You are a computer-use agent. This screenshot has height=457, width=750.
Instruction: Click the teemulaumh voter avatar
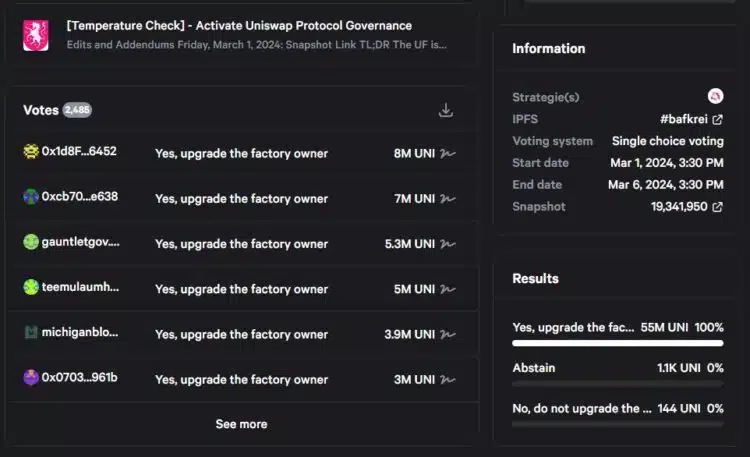click(x=31, y=287)
